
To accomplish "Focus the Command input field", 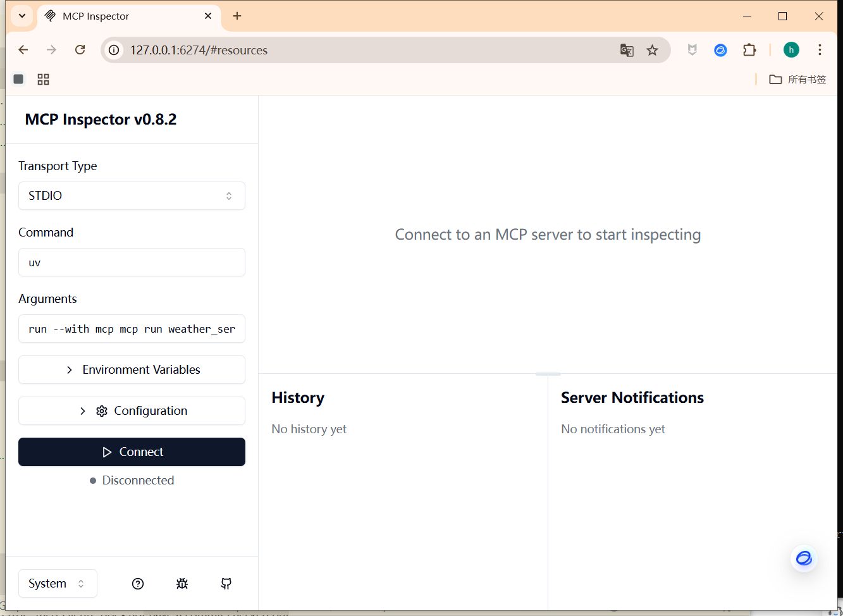I will (x=132, y=262).
